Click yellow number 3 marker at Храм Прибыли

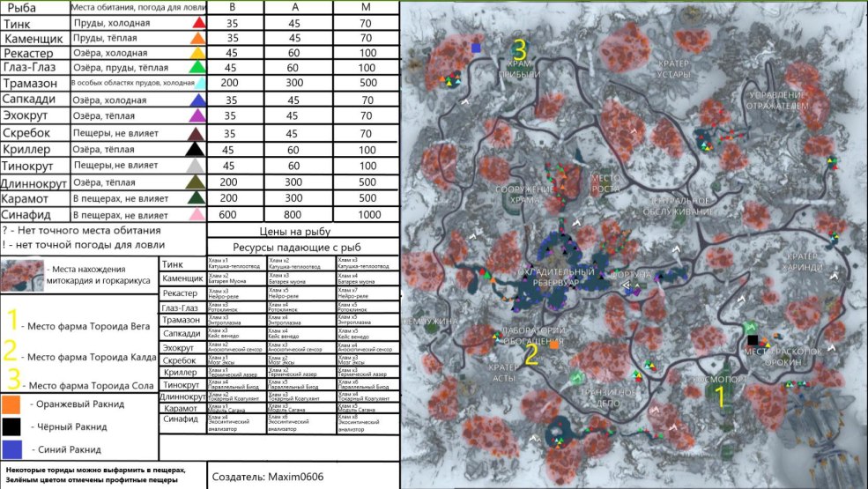[x=520, y=48]
